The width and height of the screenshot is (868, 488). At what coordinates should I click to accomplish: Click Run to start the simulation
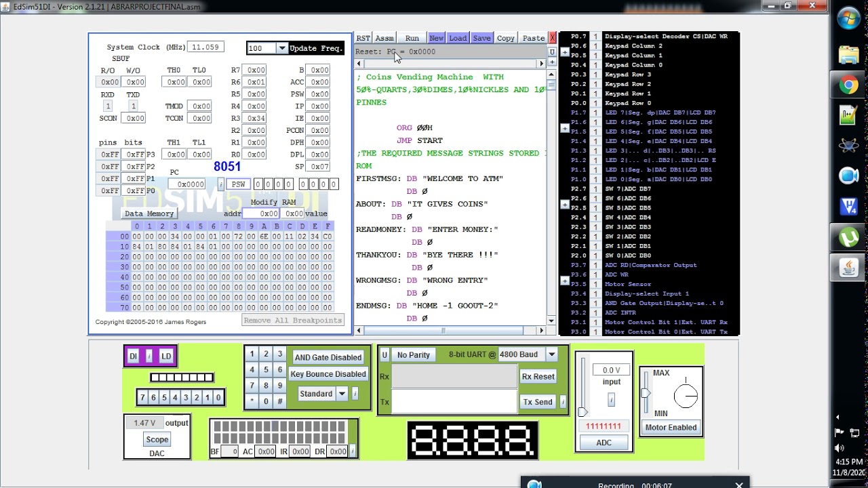tap(412, 38)
